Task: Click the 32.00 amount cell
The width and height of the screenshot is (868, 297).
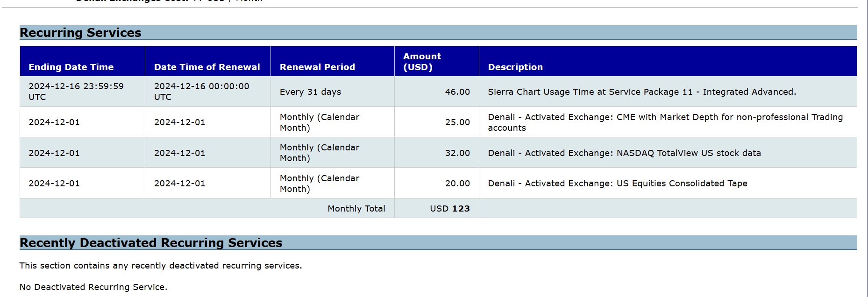Action: coord(457,153)
